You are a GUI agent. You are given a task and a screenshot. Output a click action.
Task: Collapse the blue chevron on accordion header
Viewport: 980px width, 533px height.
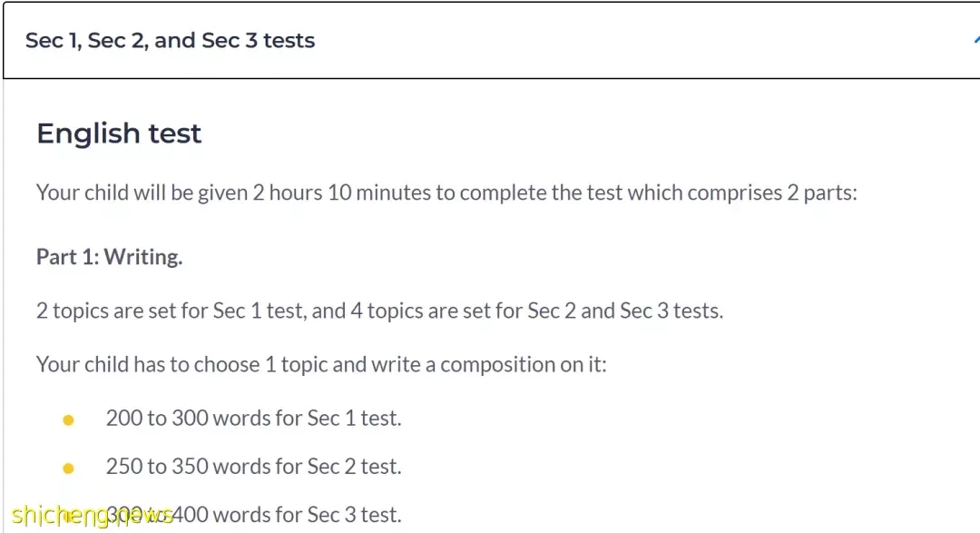pos(976,40)
